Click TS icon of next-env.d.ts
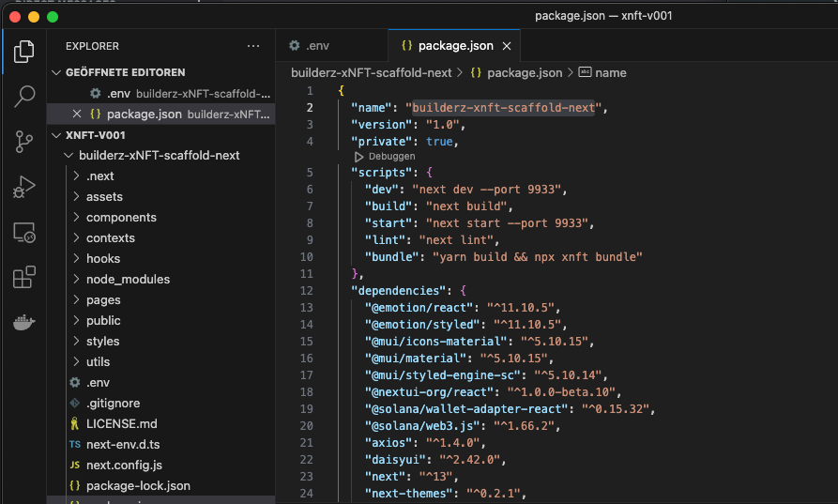838x504 pixels. (75, 444)
